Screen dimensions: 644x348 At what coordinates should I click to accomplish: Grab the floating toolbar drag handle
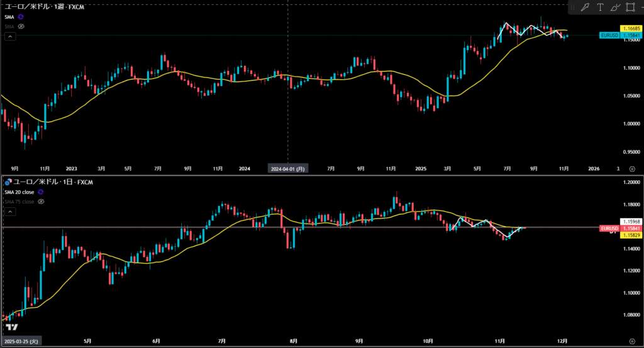[x=572, y=7]
